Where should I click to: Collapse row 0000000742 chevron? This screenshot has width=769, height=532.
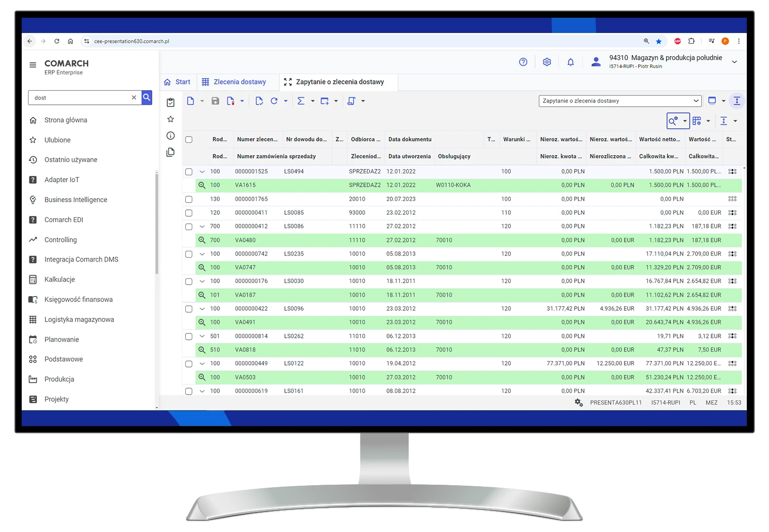click(202, 254)
